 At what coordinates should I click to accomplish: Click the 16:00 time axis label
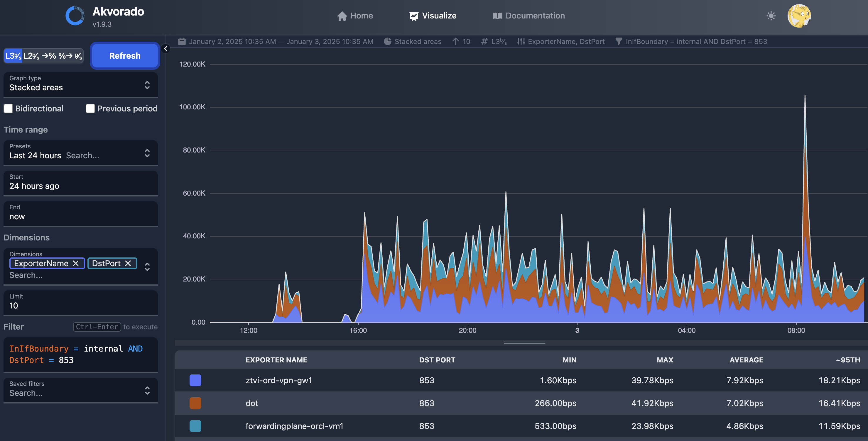358,330
